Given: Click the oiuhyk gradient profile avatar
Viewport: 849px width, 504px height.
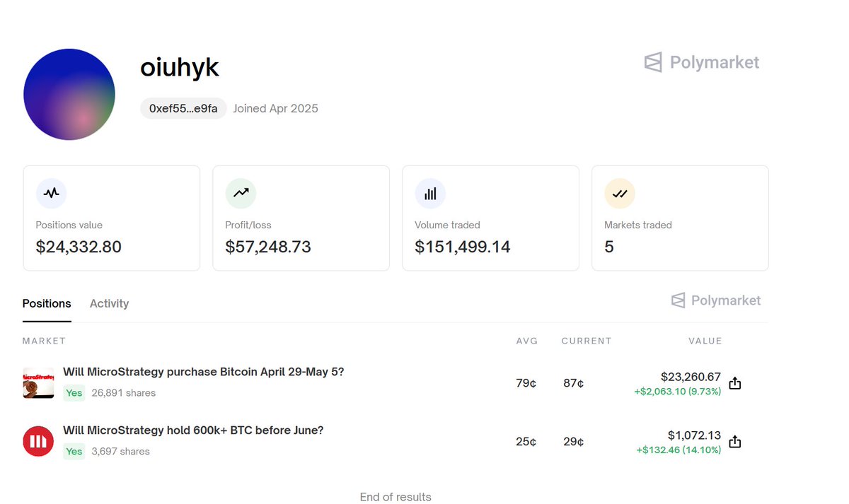Looking at the screenshot, I should 69,94.
